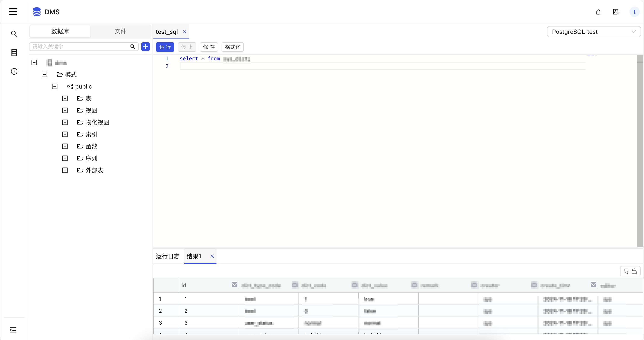The height and width of the screenshot is (340, 644).
Task: Collapse the top database node
Action: [x=34, y=62]
